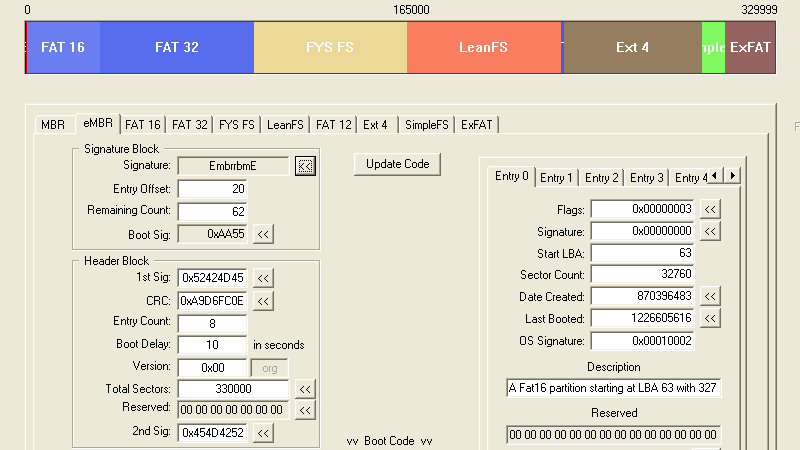Click the << button beside Entry 0 Flags

pyautogui.click(x=709, y=209)
